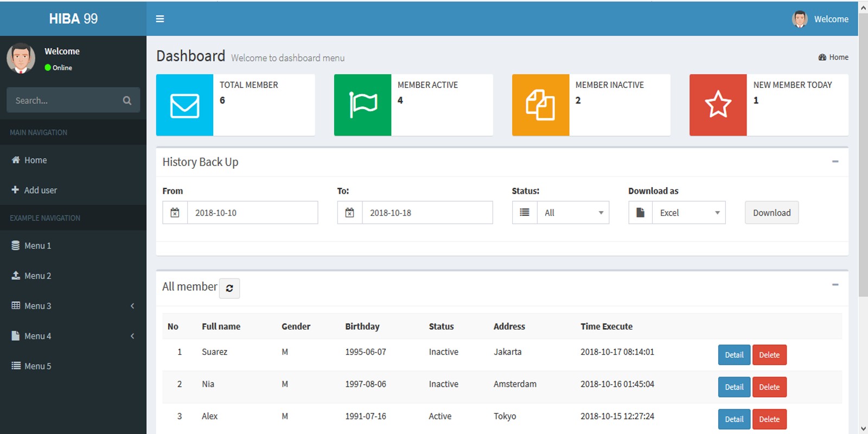Click the flag icon on Member Active
This screenshot has height=434, width=868.
(x=362, y=105)
